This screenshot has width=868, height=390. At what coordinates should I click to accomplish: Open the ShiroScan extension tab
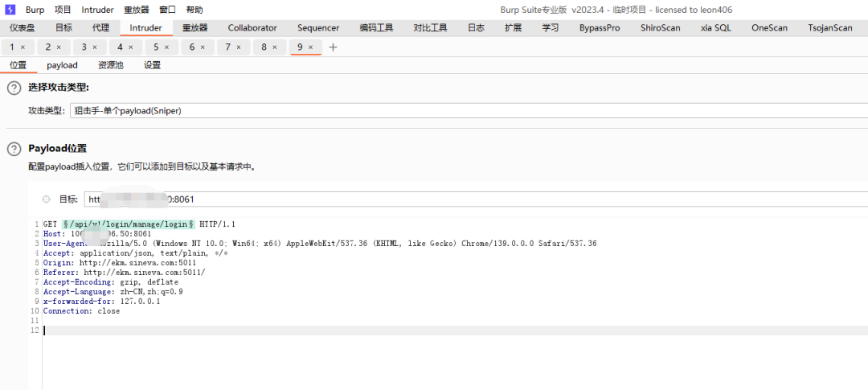click(x=661, y=27)
